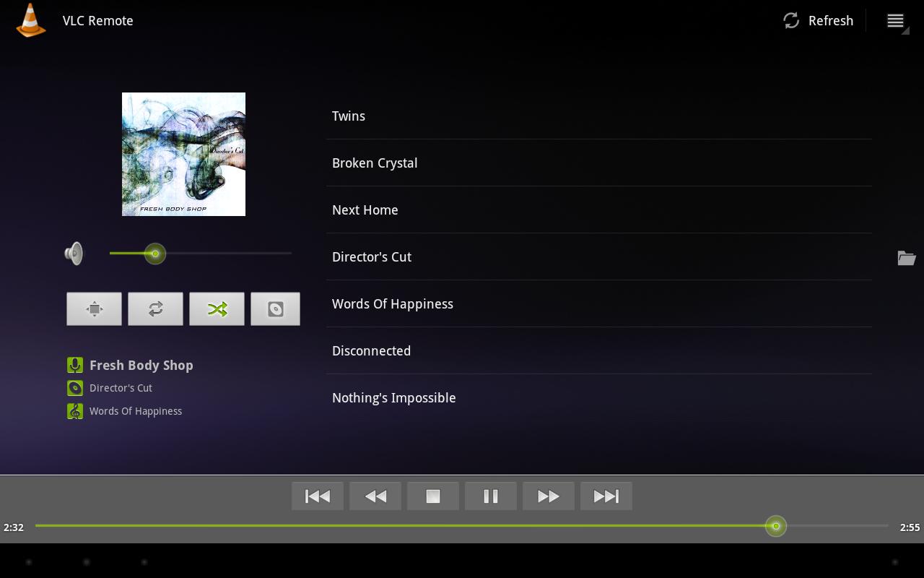Click the fullscreen control icon

point(94,309)
